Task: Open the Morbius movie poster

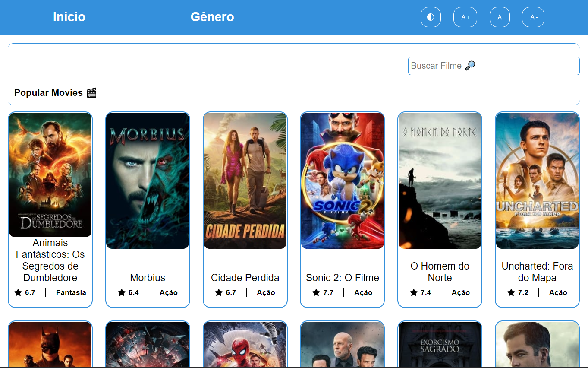Action: click(x=148, y=181)
